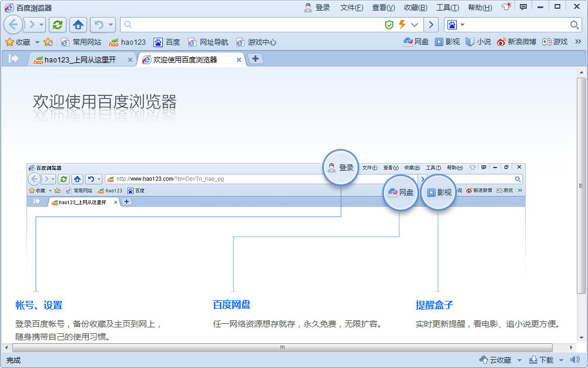Click the vertical scrollbar thumb

582,185
